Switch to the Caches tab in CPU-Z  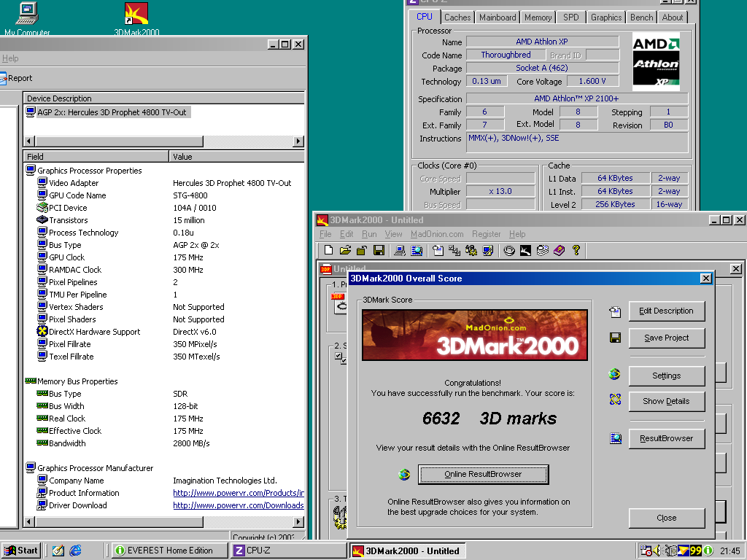tap(457, 17)
